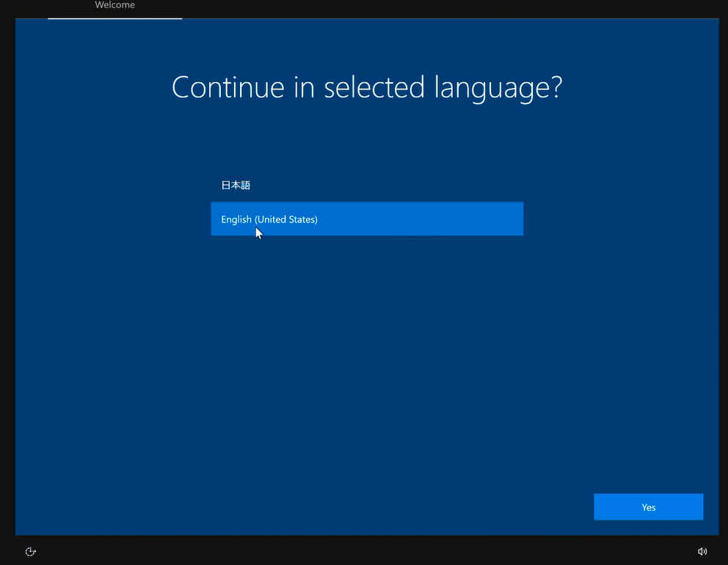Click the highlighted English (United States) row
Image resolution: width=728 pixels, height=565 pixels.
click(x=367, y=219)
